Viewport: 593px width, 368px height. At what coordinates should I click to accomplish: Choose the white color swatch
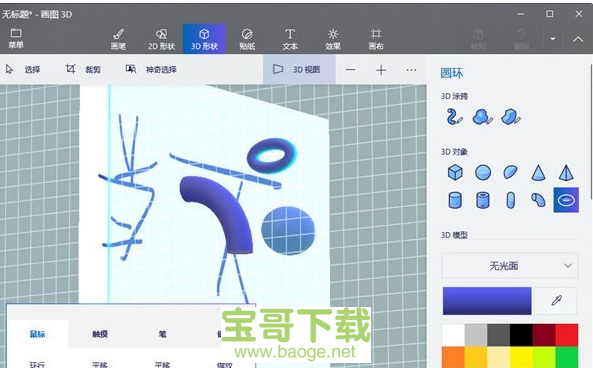click(453, 335)
